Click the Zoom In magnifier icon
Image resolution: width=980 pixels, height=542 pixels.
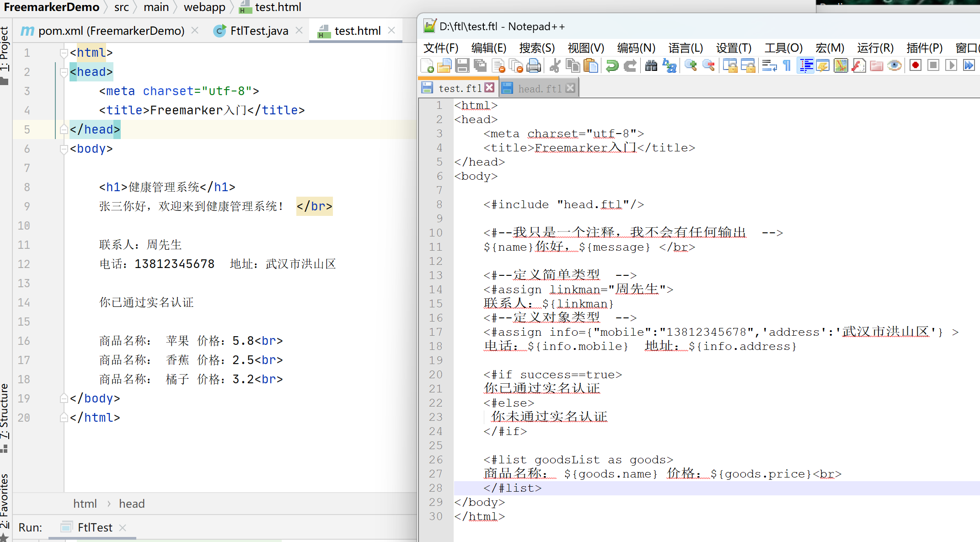click(691, 66)
